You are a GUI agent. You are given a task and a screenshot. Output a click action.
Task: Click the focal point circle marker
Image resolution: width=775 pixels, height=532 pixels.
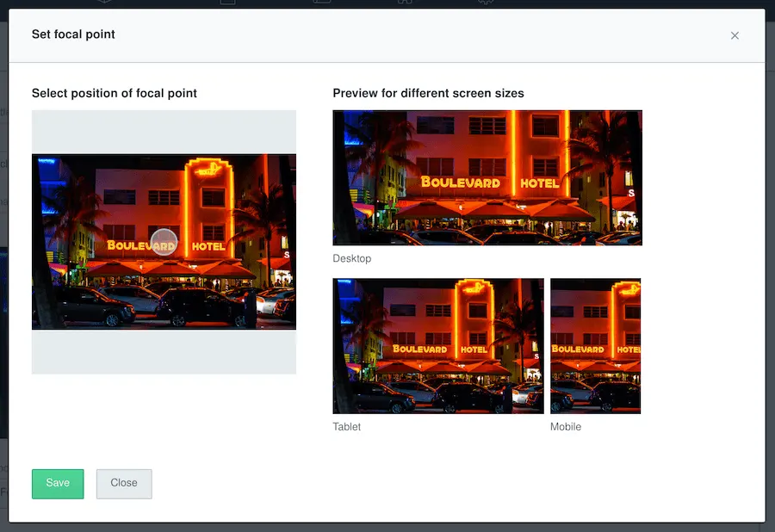point(164,242)
